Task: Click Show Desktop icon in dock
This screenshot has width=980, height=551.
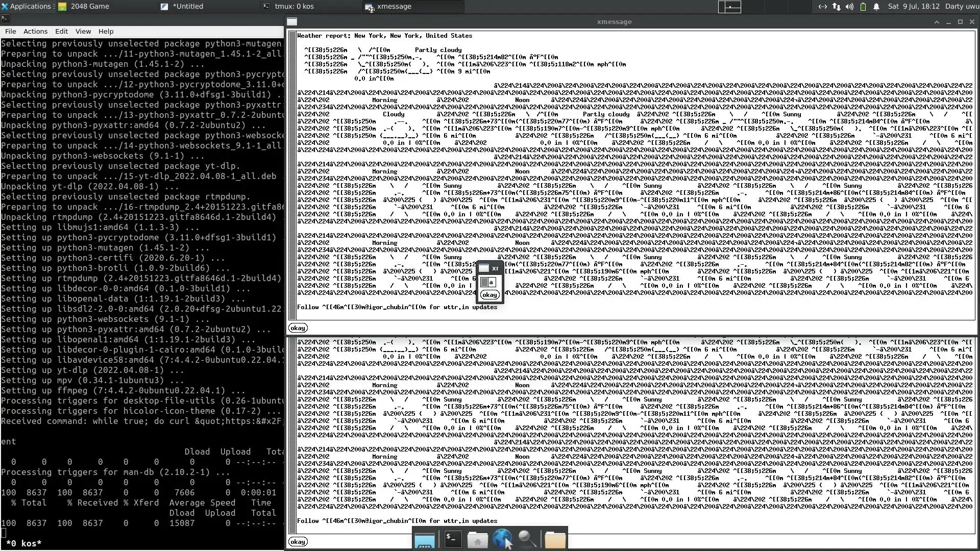Action: (x=424, y=540)
